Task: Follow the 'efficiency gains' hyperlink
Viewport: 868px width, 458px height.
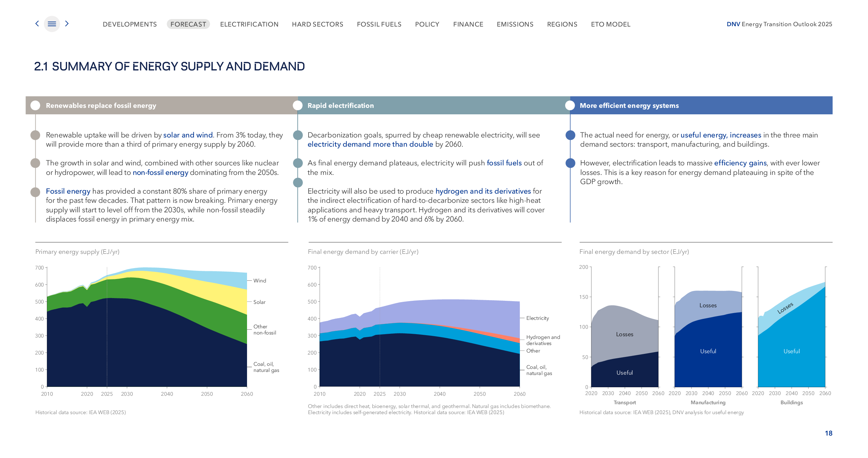Action: [740, 163]
